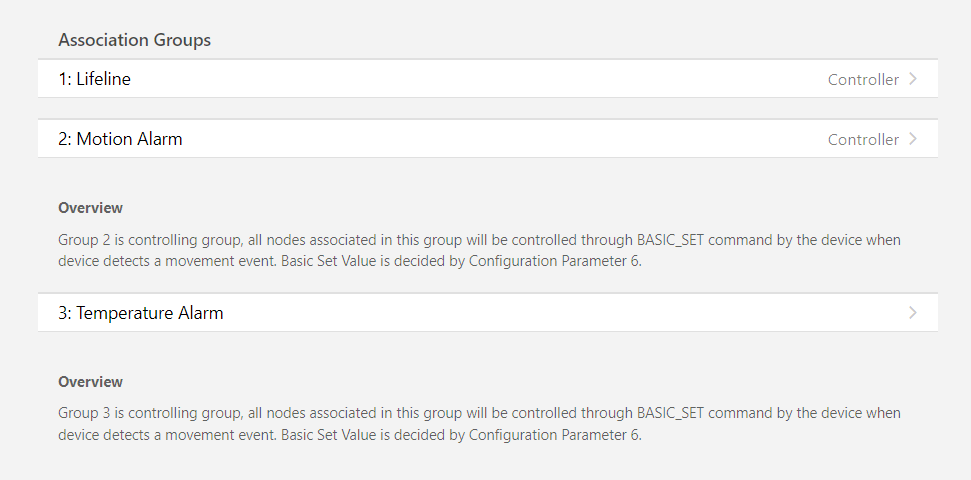Screen dimensions: 971x480
Task: Click the Overview heading under Motion Alarm
Action: (x=91, y=208)
